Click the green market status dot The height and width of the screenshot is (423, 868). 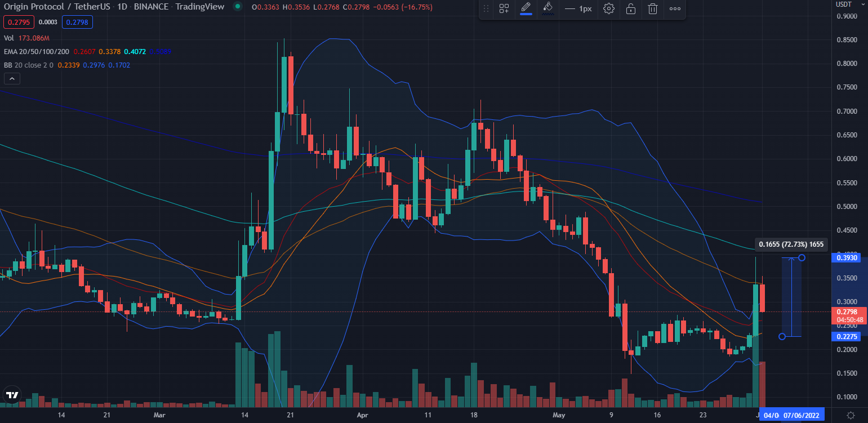coord(238,7)
